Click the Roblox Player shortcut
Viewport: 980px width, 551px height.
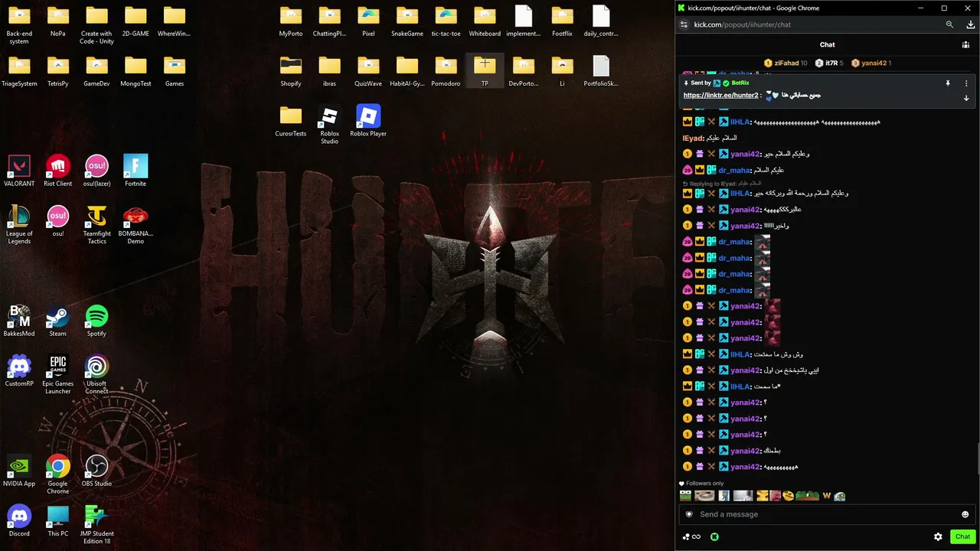(368, 121)
